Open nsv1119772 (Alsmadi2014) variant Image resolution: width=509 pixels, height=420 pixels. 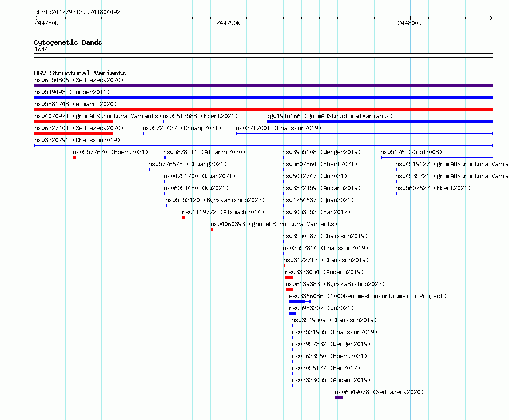pyautogui.click(x=223, y=212)
